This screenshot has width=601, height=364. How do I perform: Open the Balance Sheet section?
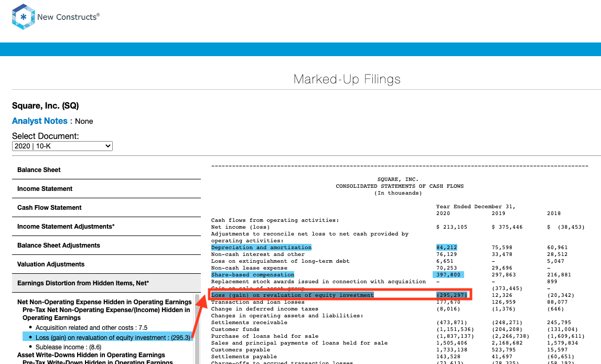[x=106, y=170]
